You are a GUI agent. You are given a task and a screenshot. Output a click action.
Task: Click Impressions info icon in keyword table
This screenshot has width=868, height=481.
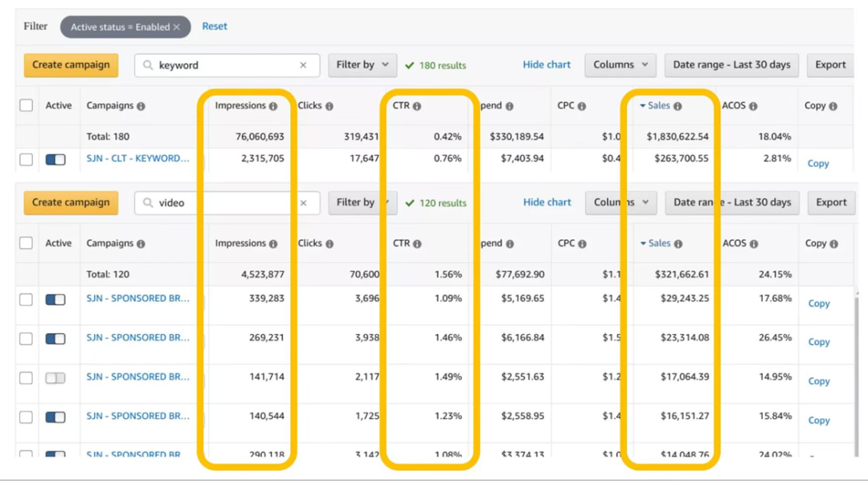[x=273, y=106]
